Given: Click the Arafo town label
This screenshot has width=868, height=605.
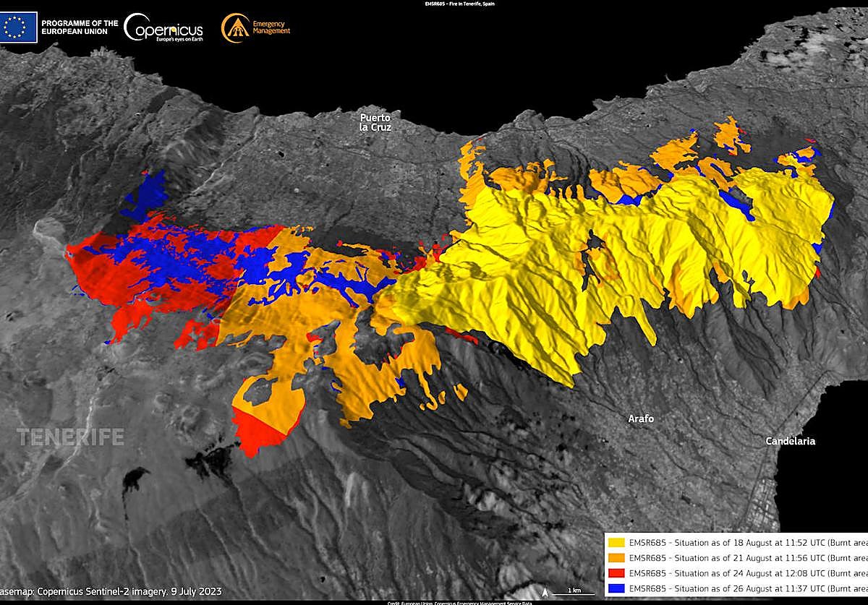Looking at the screenshot, I should 641,419.
